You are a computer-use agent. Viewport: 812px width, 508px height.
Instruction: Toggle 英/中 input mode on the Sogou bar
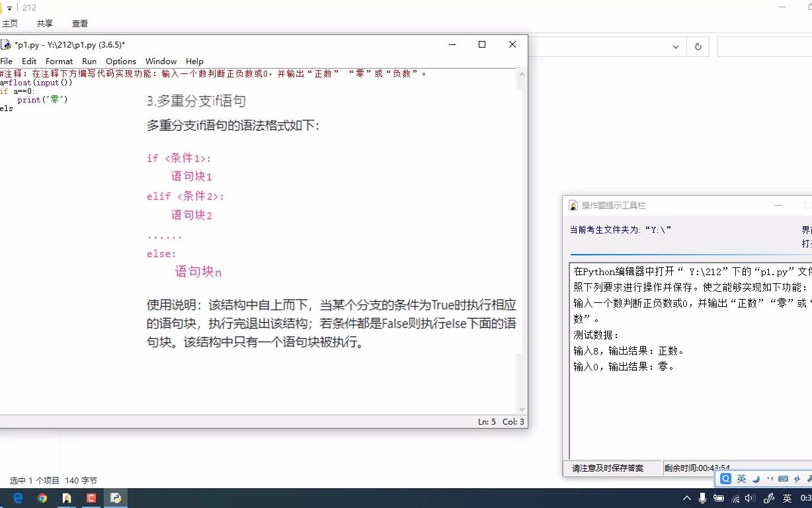pos(741,478)
